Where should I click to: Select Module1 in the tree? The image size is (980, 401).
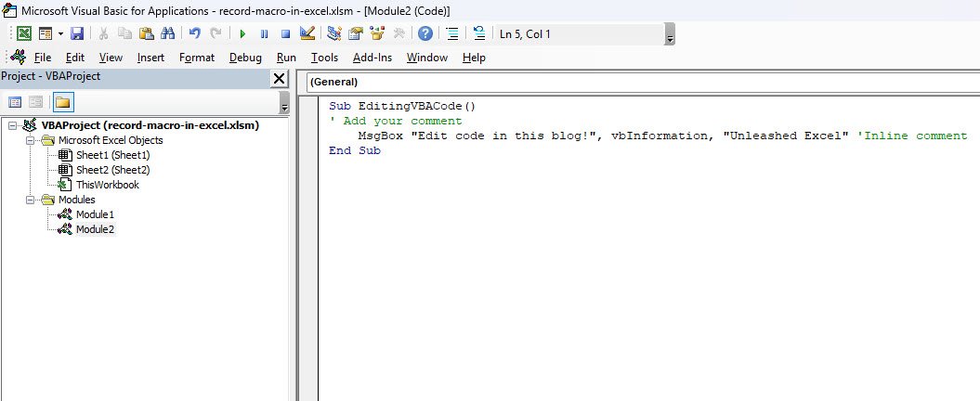click(x=95, y=214)
